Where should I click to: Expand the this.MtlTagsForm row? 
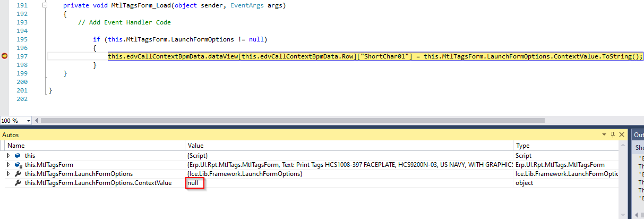coord(8,165)
